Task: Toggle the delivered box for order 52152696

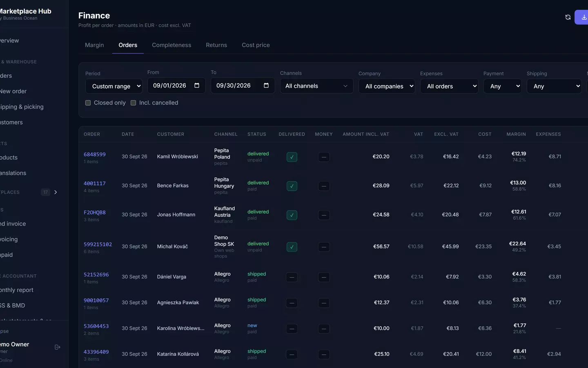Action: [x=292, y=277]
